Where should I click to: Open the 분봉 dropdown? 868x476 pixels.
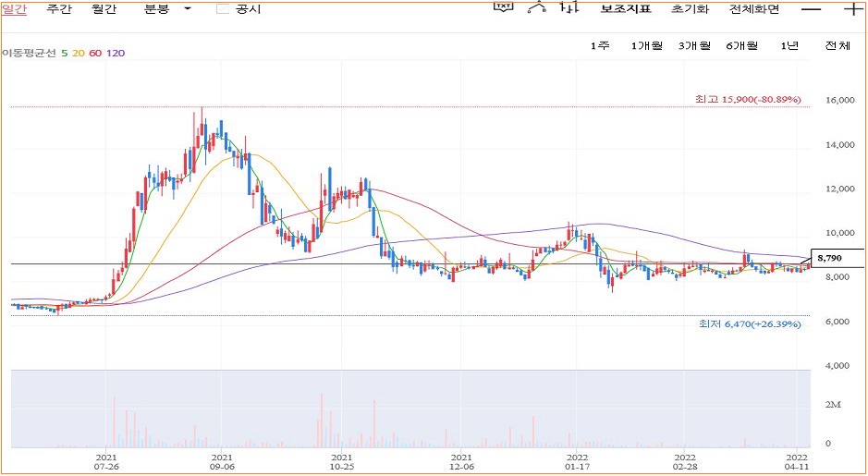(x=168, y=9)
